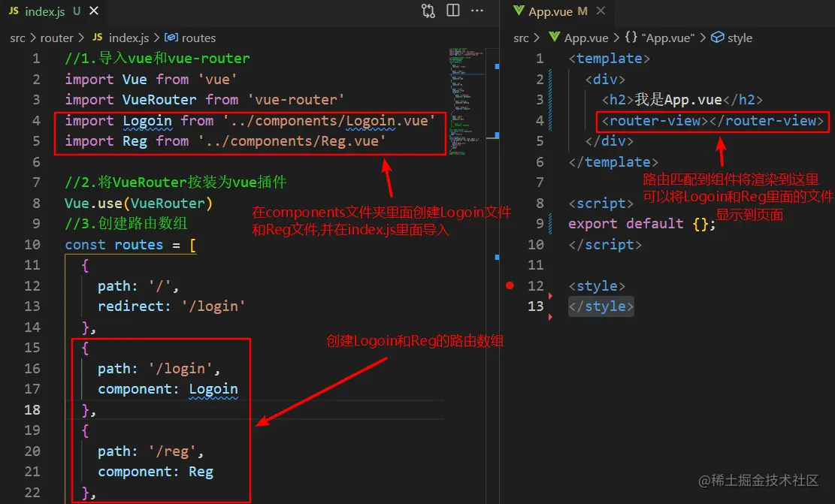Screen dimensions: 835x504
Task: Click the JS icon in index.js breadcrumb
Action: tap(98, 38)
